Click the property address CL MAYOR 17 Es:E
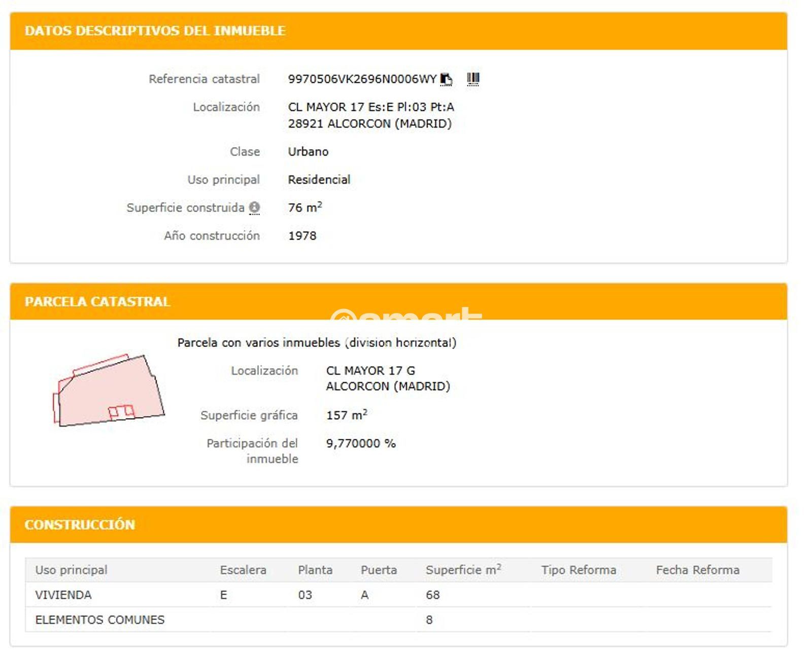 coord(370,107)
